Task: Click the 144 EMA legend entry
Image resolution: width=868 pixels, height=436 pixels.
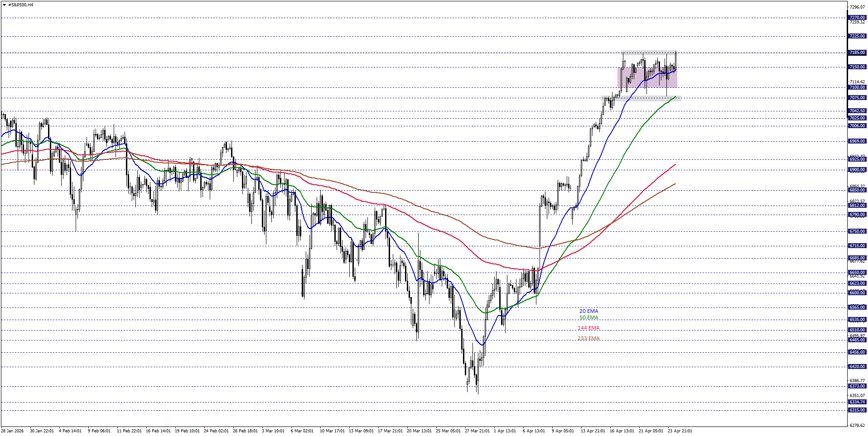Action: tap(588, 328)
